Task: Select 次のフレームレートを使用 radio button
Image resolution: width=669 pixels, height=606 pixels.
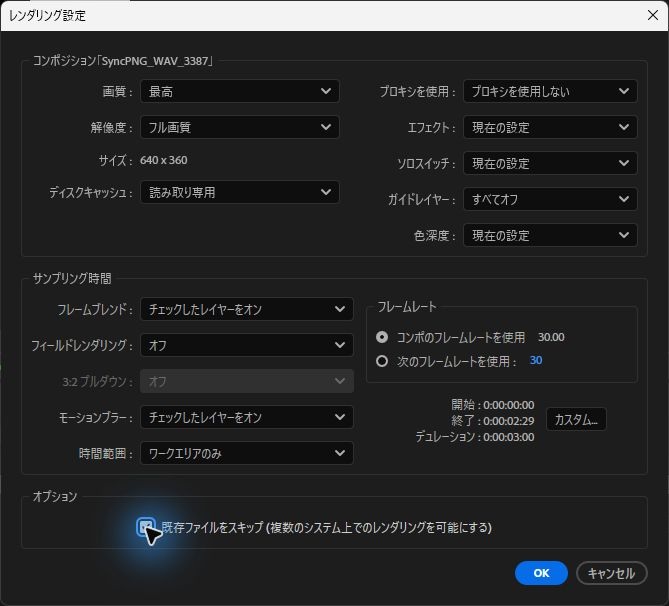Action: pos(382,361)
